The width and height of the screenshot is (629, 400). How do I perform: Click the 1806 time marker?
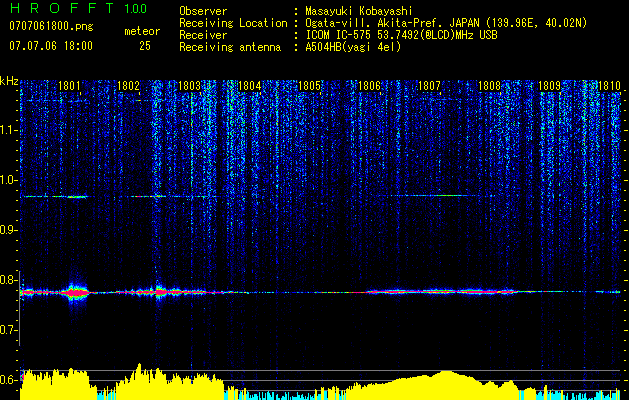click(x=369, y=85)
